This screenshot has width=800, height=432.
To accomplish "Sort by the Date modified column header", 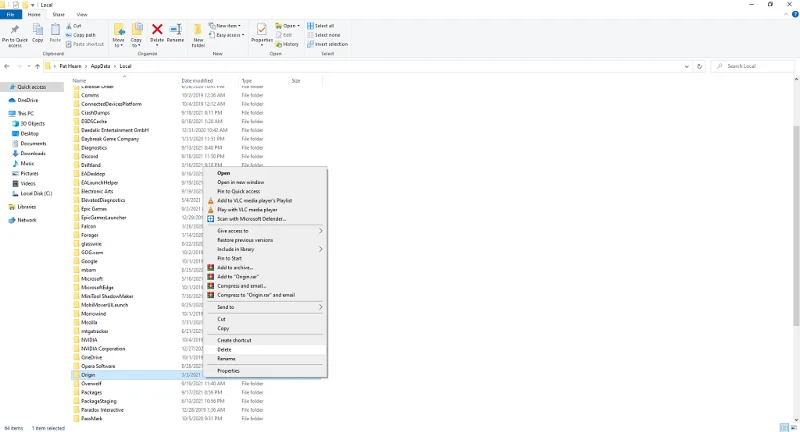I will (209, 81).
